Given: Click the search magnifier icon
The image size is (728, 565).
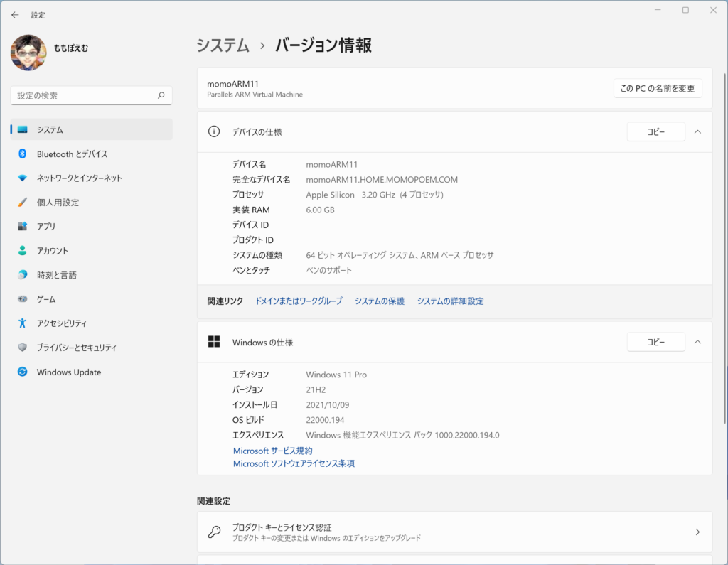Looking at the screenshot, I should pyautogui.click(x=161, y=95).
